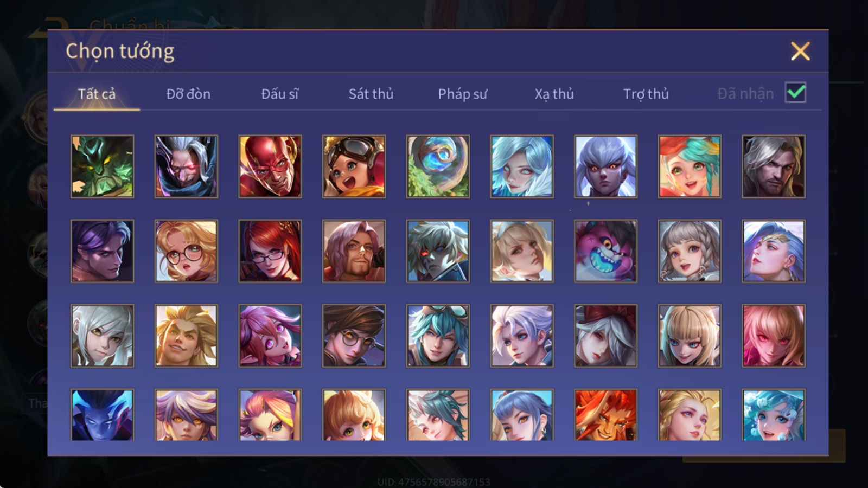Switch to the Đỡ đòn tab
The width and height of the screenshot is (868, 488).
click(x=188, y=94)
